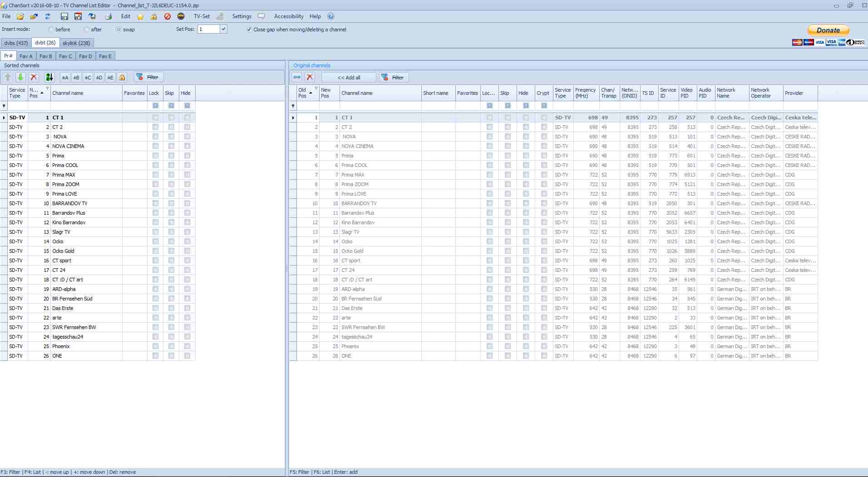Click the Set Pos input field

[x=208, y=29]
